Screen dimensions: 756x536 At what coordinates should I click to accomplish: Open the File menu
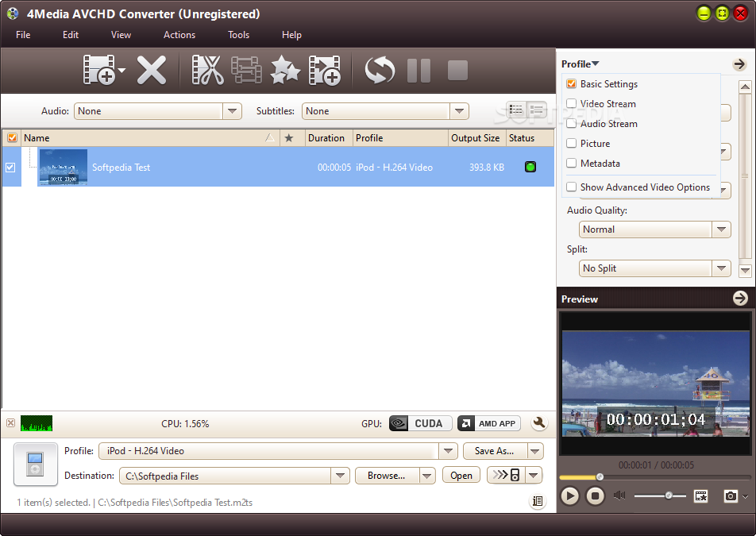(23, 35)
